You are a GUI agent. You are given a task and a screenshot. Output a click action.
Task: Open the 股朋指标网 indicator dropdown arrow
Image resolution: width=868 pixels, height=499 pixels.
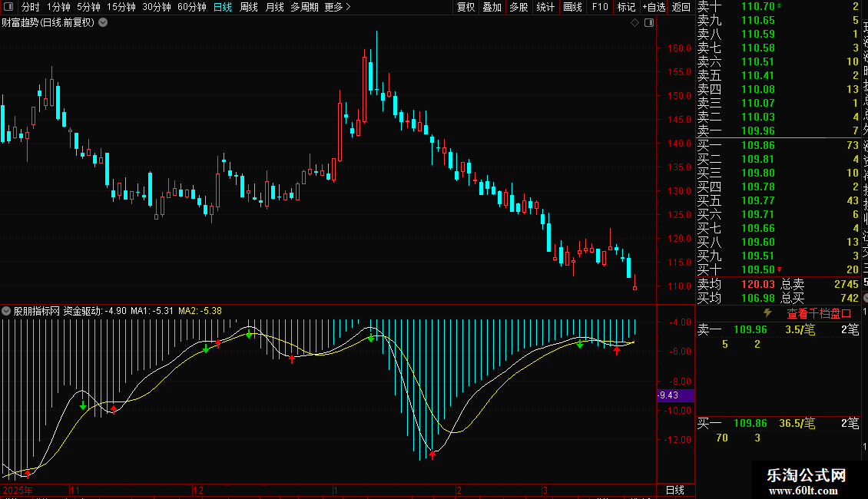coord(6,312)
